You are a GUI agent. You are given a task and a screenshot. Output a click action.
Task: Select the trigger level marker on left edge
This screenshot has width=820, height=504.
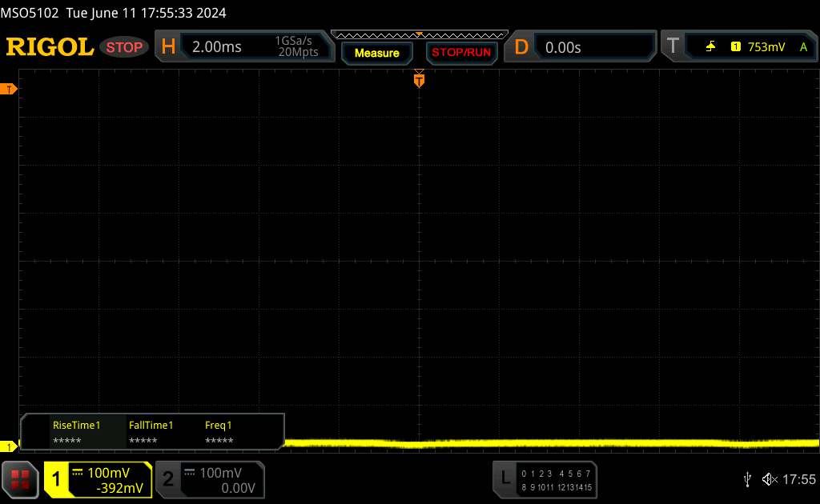point(10,89)
